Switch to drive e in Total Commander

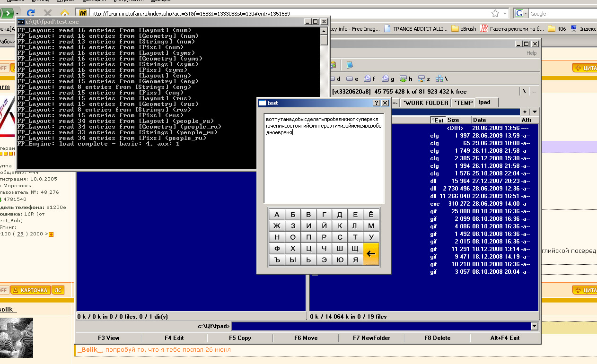[x=352, y=79]
